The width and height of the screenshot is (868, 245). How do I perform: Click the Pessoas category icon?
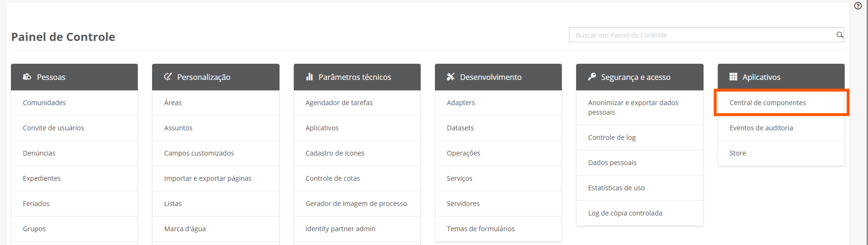pos(27,77)
